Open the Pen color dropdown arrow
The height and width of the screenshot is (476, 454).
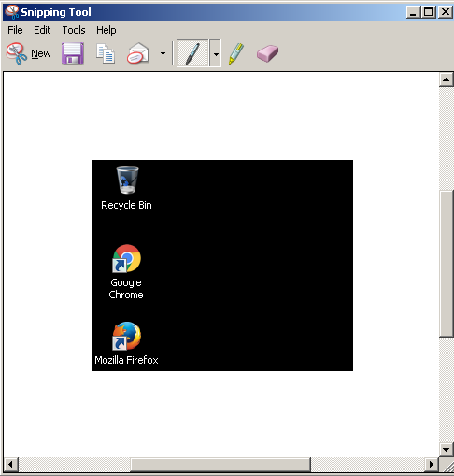tap(216, 53)
